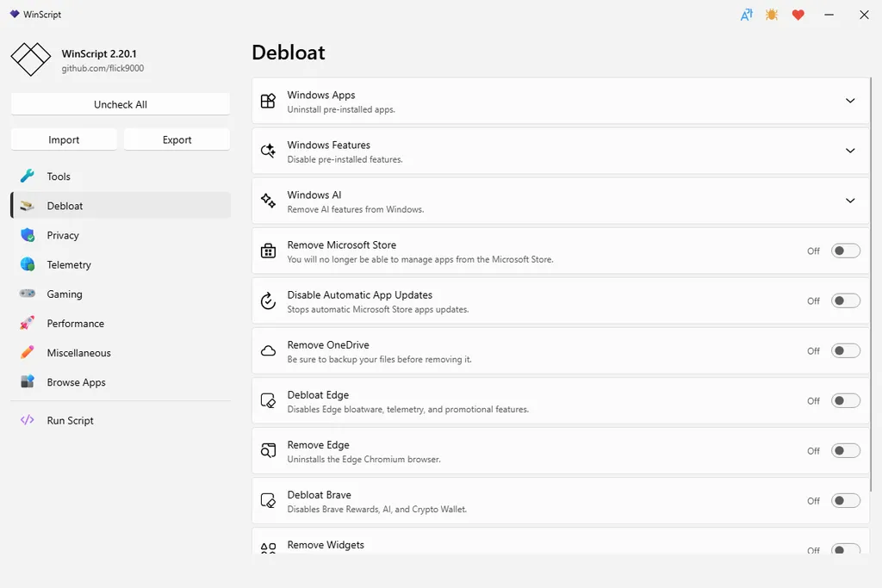
Task: Select the Debloat sidebar item
Action: 121,206
